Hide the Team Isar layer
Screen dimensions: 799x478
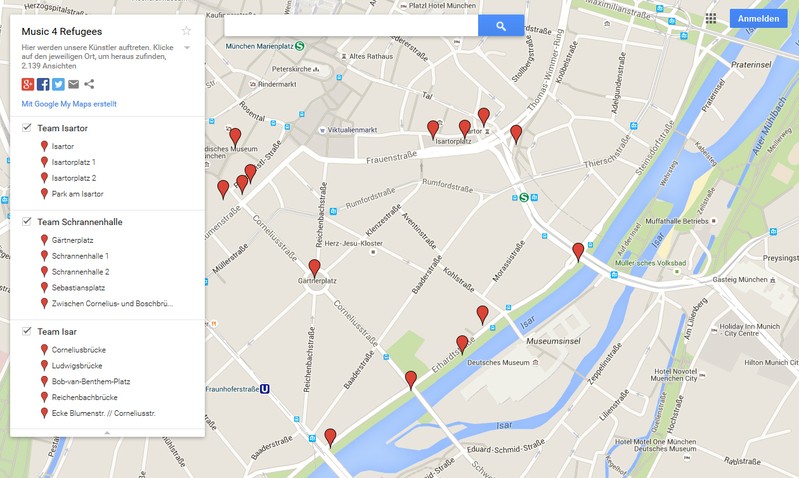[x=27, y=331]
